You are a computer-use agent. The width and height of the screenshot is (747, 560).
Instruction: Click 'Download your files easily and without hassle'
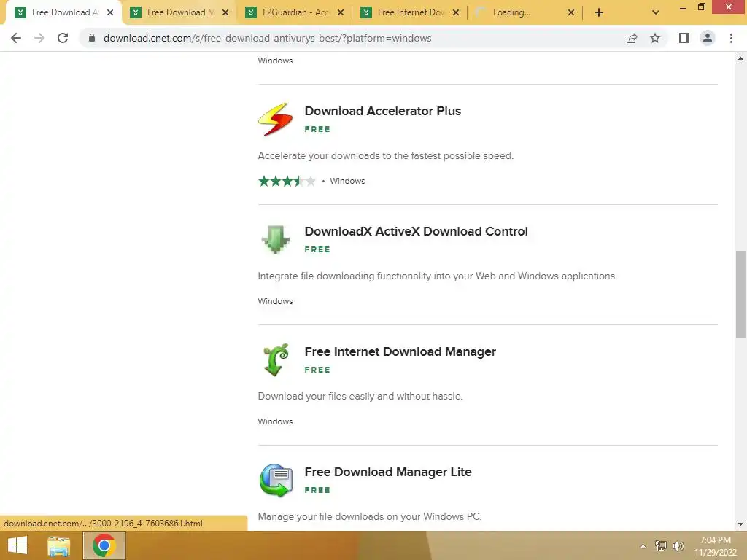click(x=360, y=396)
